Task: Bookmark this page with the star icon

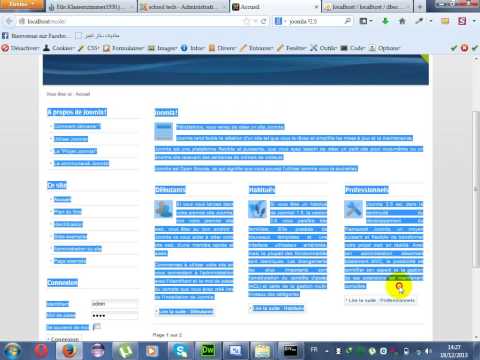Action: tap(247, 21)
